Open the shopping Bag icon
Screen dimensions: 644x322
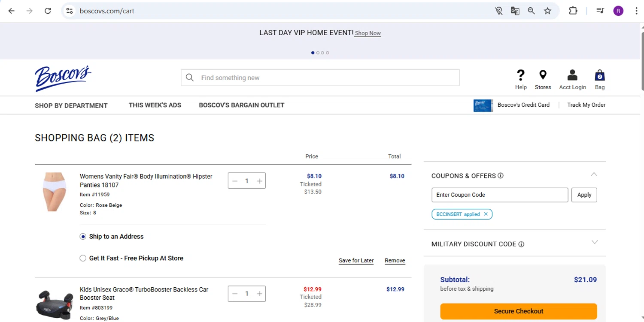600,75
